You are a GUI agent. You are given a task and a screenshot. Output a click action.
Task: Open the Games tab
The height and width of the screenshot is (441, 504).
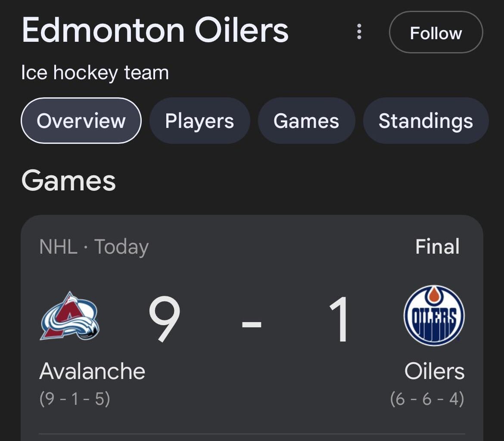coord(306,121)
